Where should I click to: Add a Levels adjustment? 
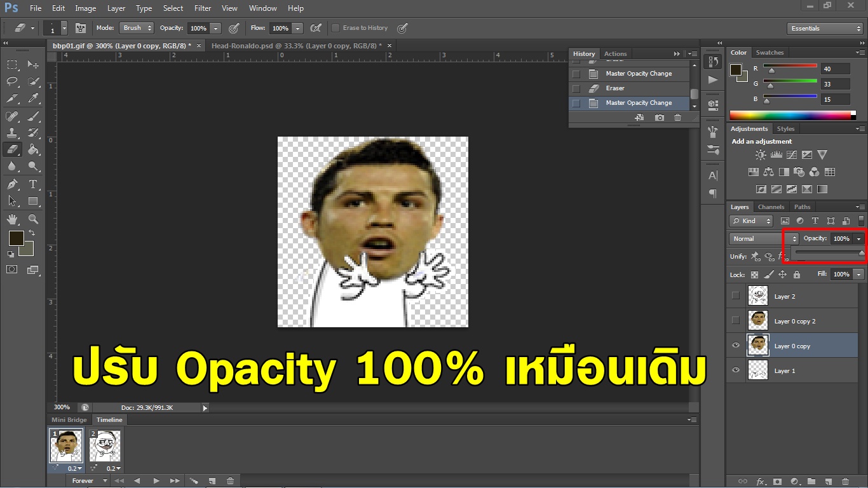pos(776,154)
